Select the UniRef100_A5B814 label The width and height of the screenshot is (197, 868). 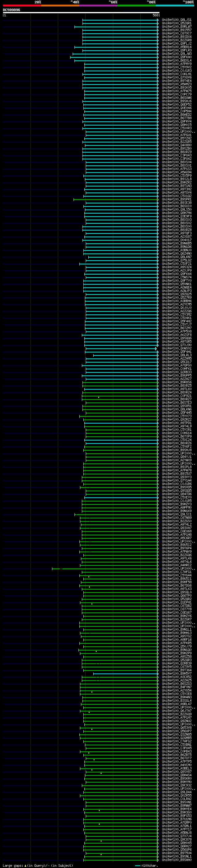point(177,47)
